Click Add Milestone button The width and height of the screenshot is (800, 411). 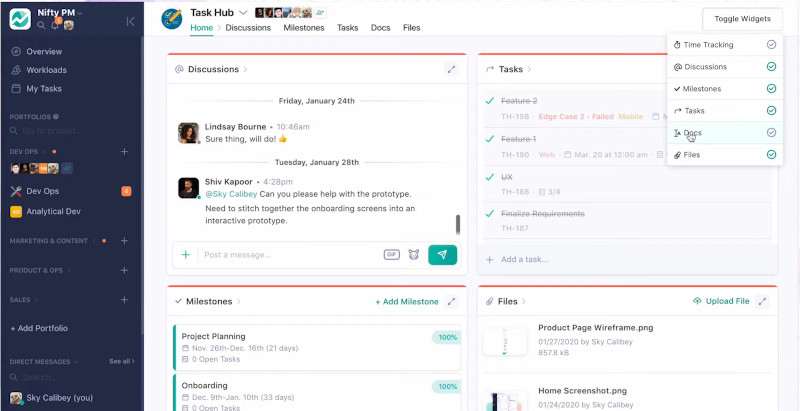click(x=407, y=301)
